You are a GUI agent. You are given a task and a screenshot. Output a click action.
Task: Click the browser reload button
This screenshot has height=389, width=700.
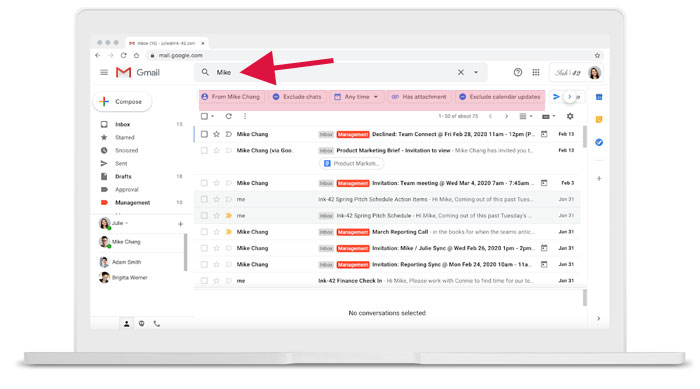pos(124,55)
